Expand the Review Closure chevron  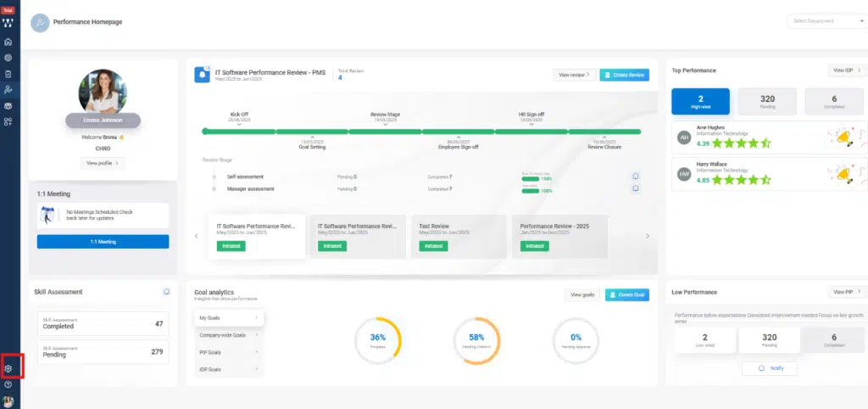tap(604, 137)
